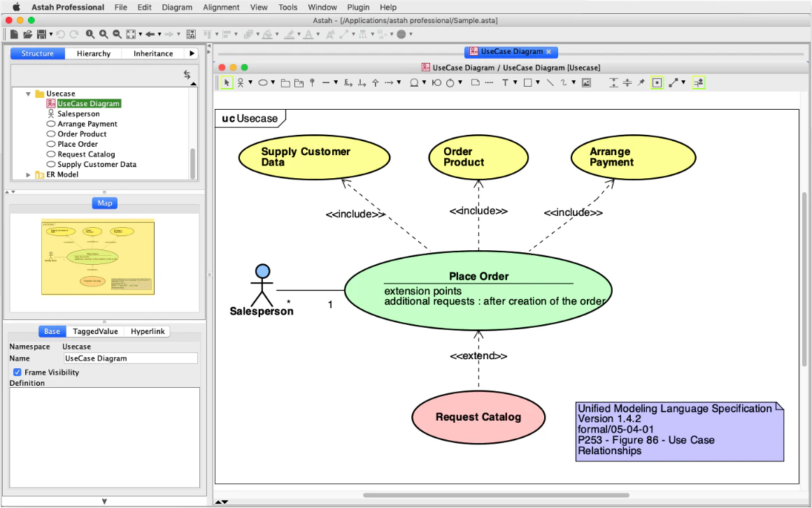Click the Map panel toggle
812x508 pixels.
coord(104,203)
